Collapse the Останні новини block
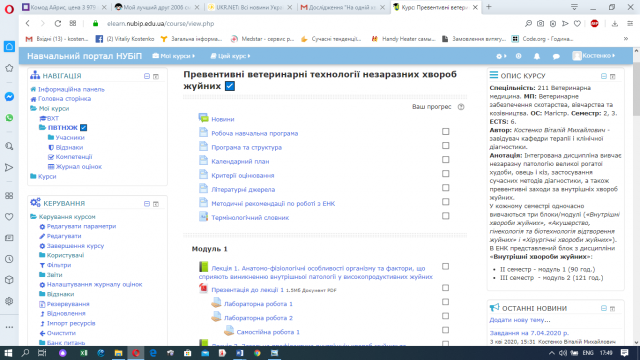 (604, 309)
